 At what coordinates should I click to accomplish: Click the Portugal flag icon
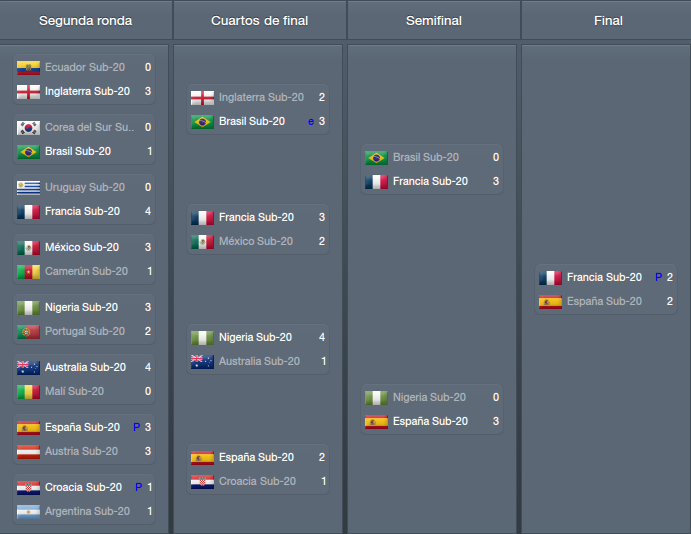tap(28, 331)
